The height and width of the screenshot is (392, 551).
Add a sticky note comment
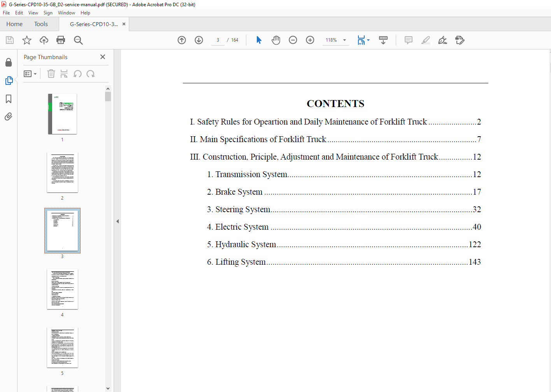click(x=409, y=40)
